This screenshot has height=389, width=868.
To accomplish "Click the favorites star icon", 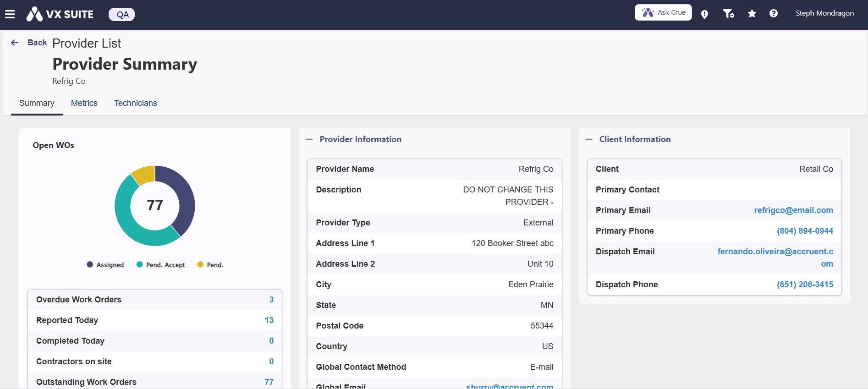I will coord(752,13).
